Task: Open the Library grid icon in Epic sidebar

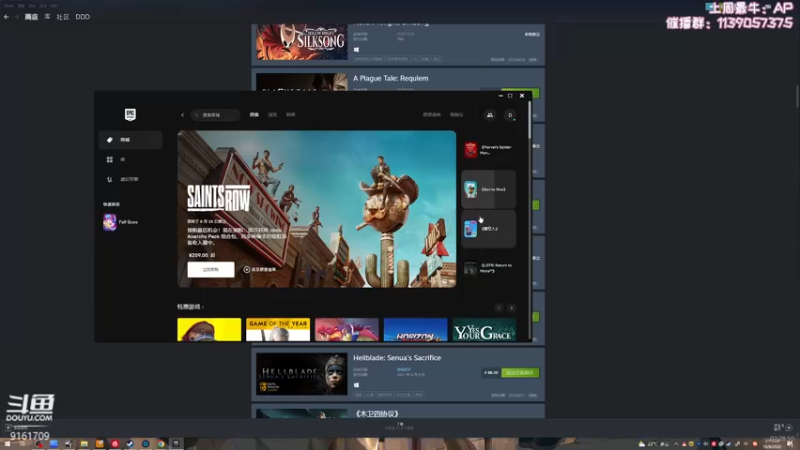Action: [109, 160]
